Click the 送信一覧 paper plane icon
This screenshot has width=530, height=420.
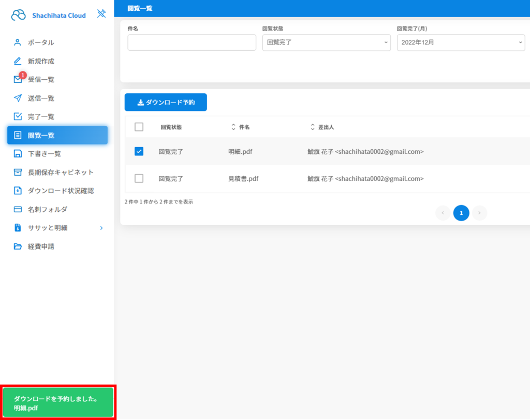18,98
